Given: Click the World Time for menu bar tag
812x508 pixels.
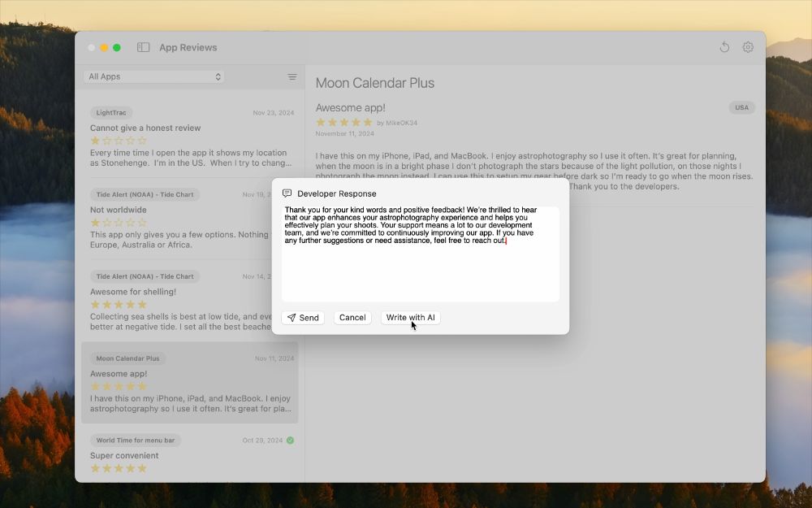Looking at the screenshot, I should coord(136,440).
